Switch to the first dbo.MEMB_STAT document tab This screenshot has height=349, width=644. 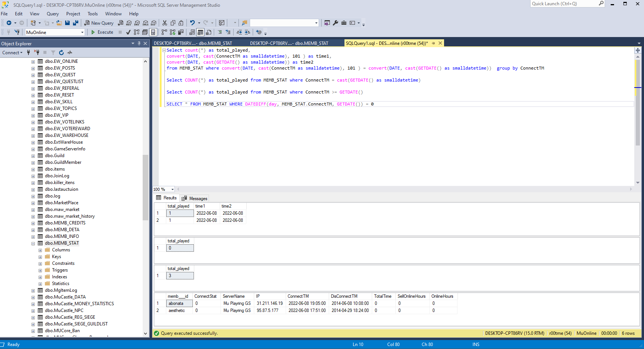coord(193,43)
